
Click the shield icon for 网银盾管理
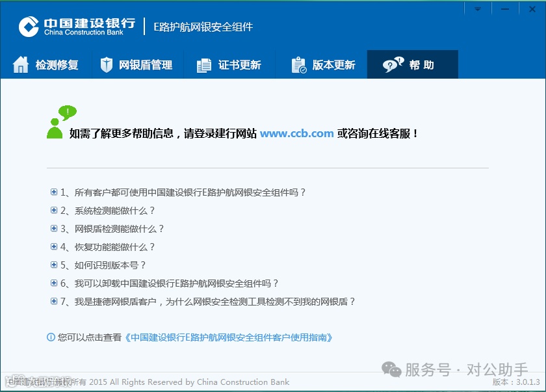point(106,65)
